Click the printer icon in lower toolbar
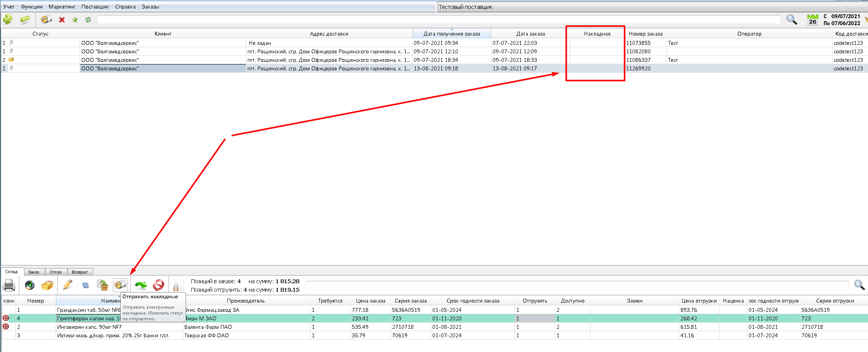The width and height of the screenshot is (868, 352). (x=9, y=286)
